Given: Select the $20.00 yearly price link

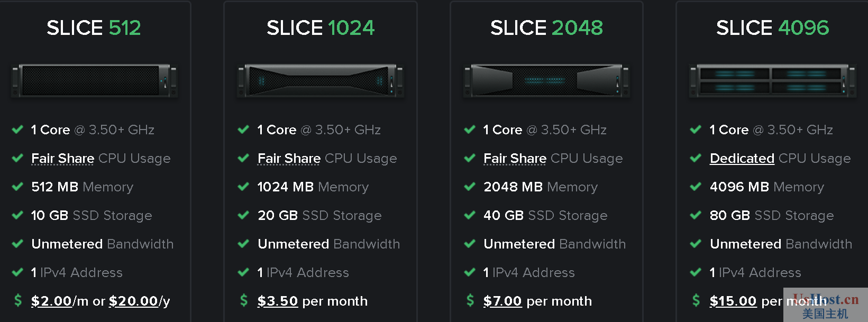Looking at the screenshot, I should [x=133, y=301].
